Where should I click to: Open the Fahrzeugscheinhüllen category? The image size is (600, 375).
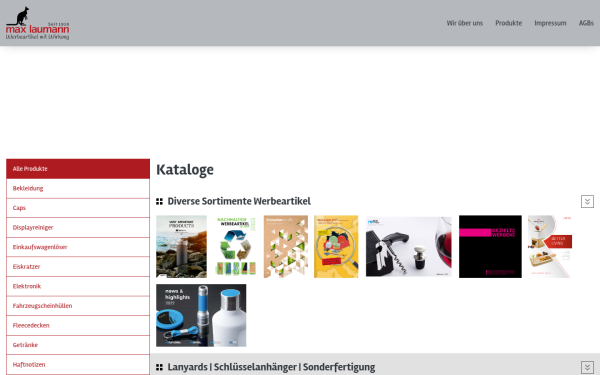coord(78,305)
